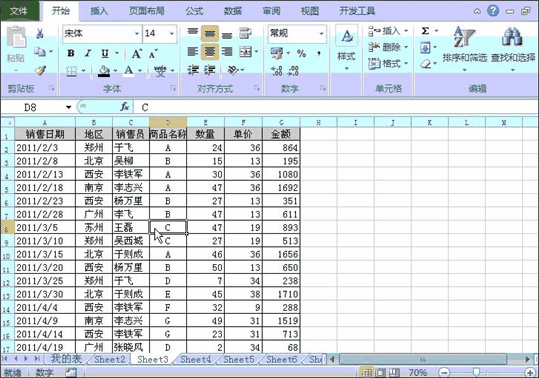Click the AutoSum sigma icon
Image resolution: width=539 pixels, height=378 pixels.
pos(426,31)
